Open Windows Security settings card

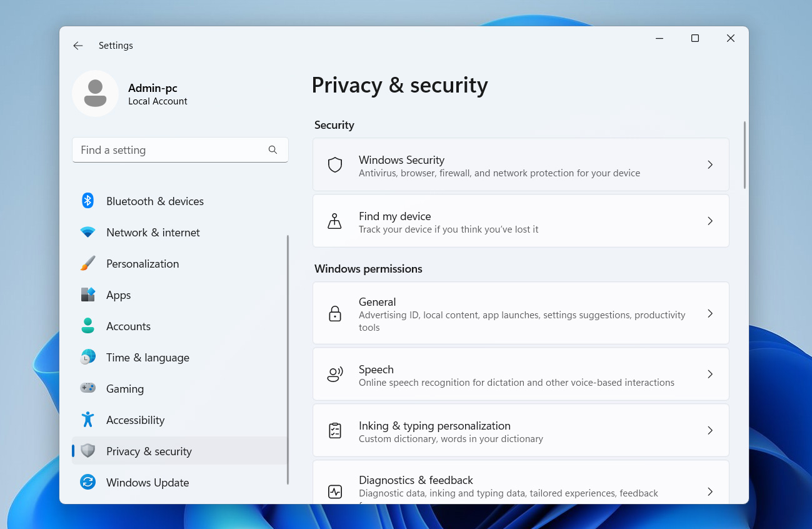click(521, 164)
